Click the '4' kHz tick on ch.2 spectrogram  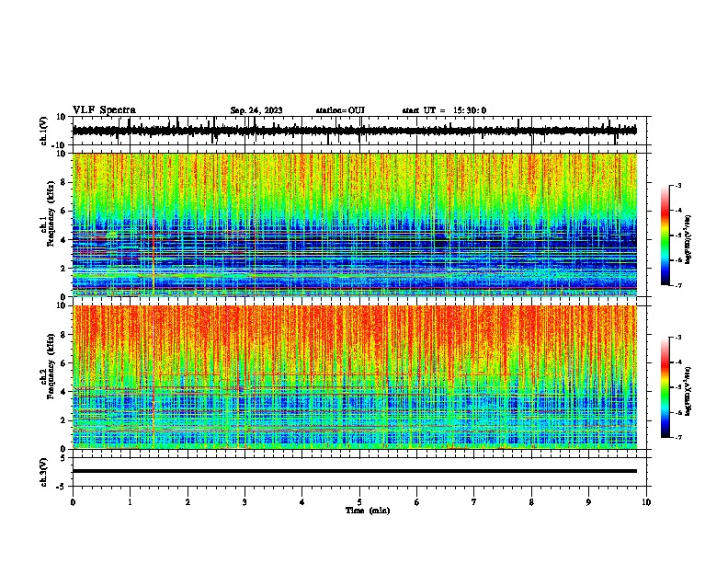pos(63,392)
